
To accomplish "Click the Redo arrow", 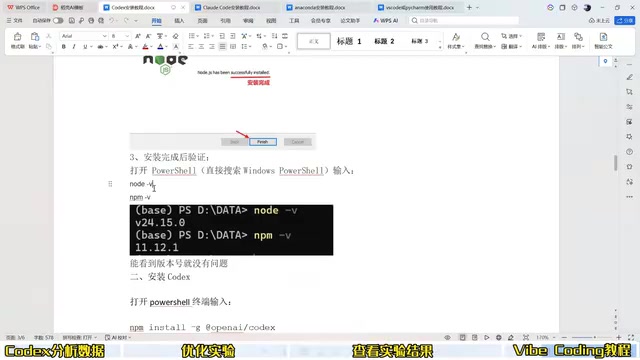I will 126,20.
